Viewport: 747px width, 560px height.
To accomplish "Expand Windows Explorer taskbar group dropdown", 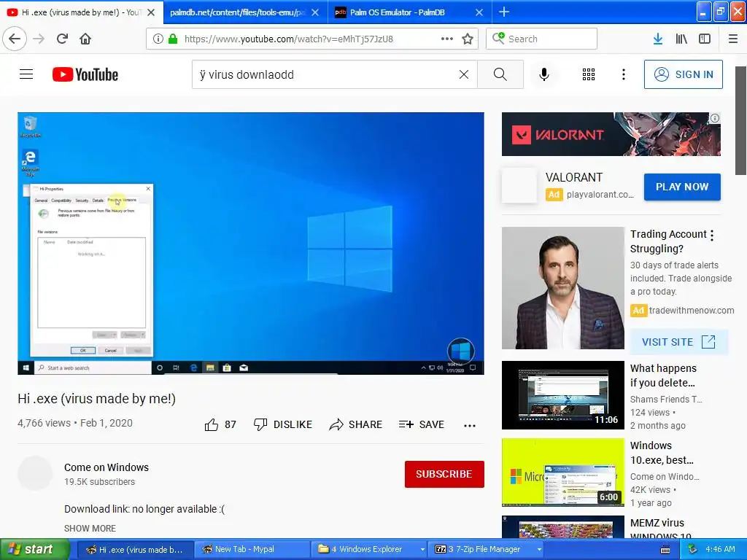I will pyautogui.click(x=422, y=550).
